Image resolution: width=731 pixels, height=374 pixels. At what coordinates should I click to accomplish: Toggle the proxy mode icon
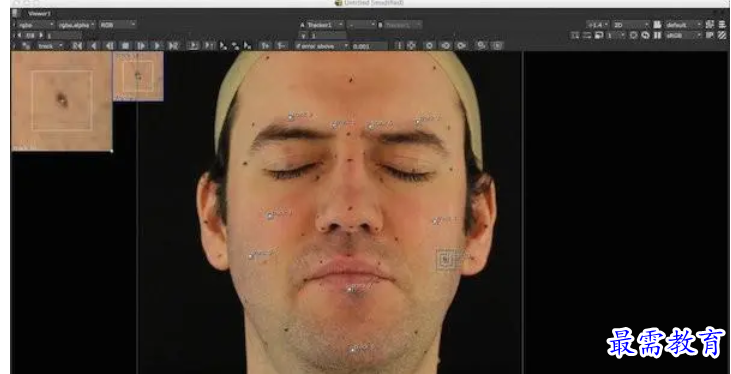pyautogui.click(x=599, y=35)
